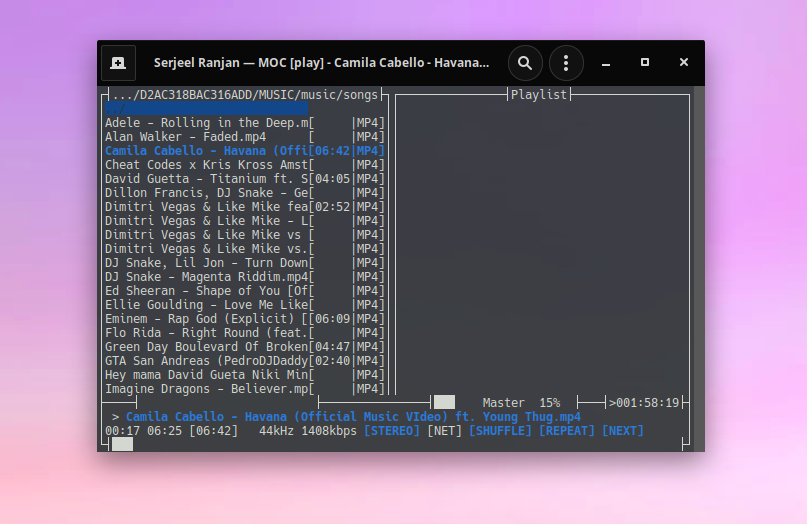Select DJ Snake, Lil Jon - Turn Down
This screenshot has height=524, width=807.
(x=244, y=263)
